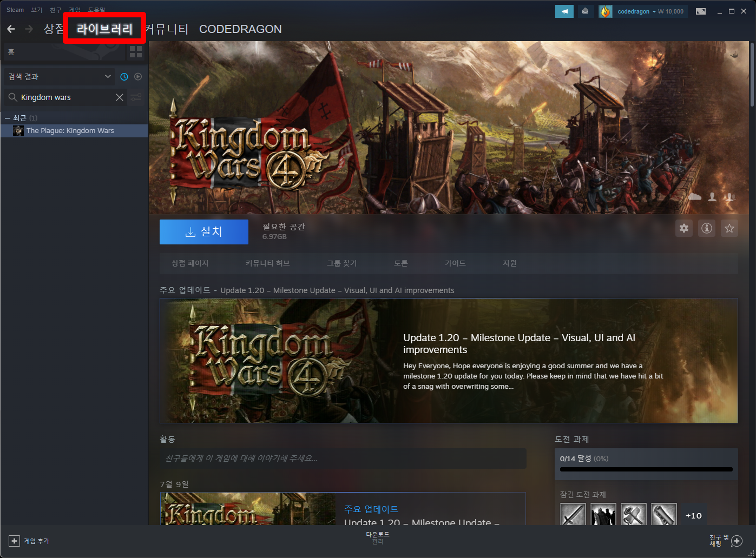This screenshot has width=756, height=558.
Task: Click the multiplayer icon beside single-player
Action: (730, 197)
